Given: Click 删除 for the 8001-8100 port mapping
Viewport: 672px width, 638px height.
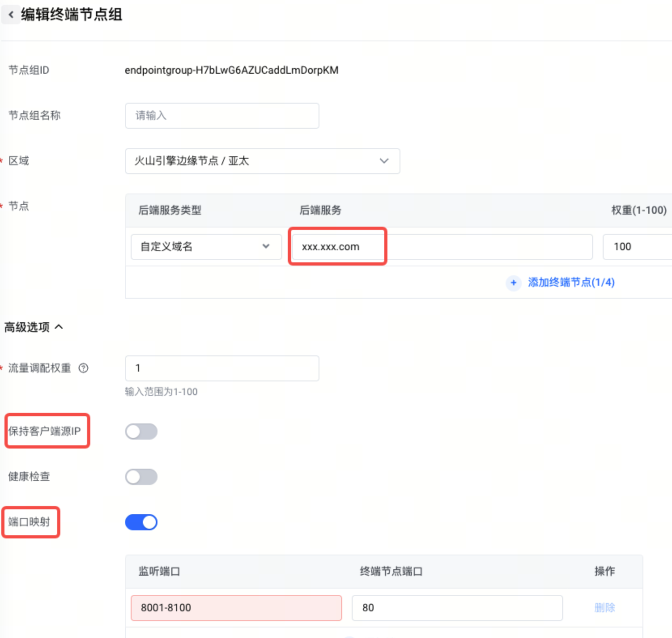Looking at the screenshot, I should click(x=605, y=608).
